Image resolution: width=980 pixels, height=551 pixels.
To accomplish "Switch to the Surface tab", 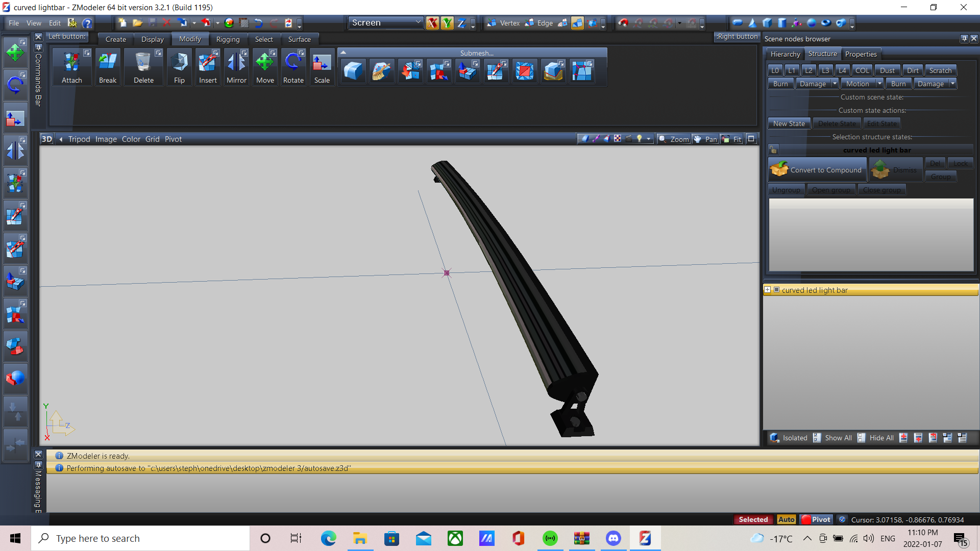I will coord(299,39).
